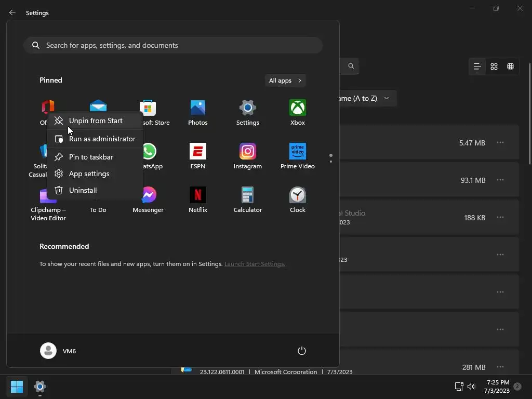
Task: Click the Start menu search box
Action: point(173,45)
